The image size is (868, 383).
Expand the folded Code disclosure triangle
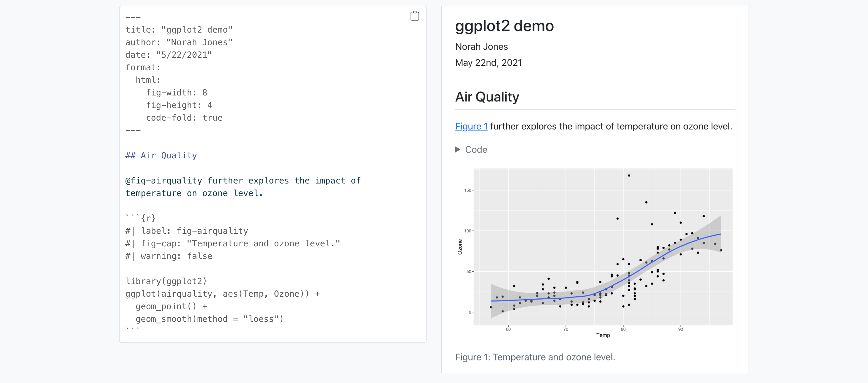coord(457,149)
